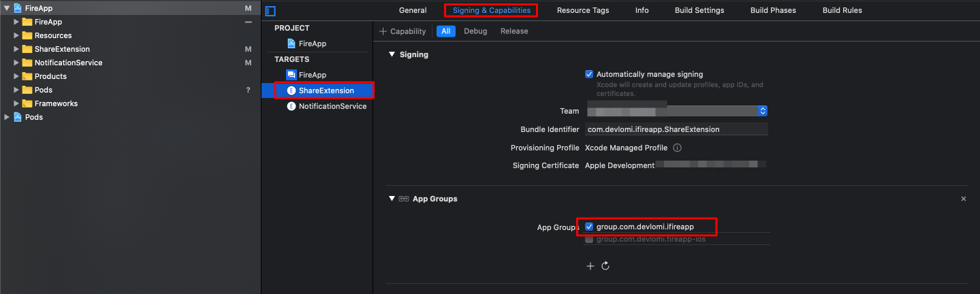Collapse the Signing section

(392, 54)
